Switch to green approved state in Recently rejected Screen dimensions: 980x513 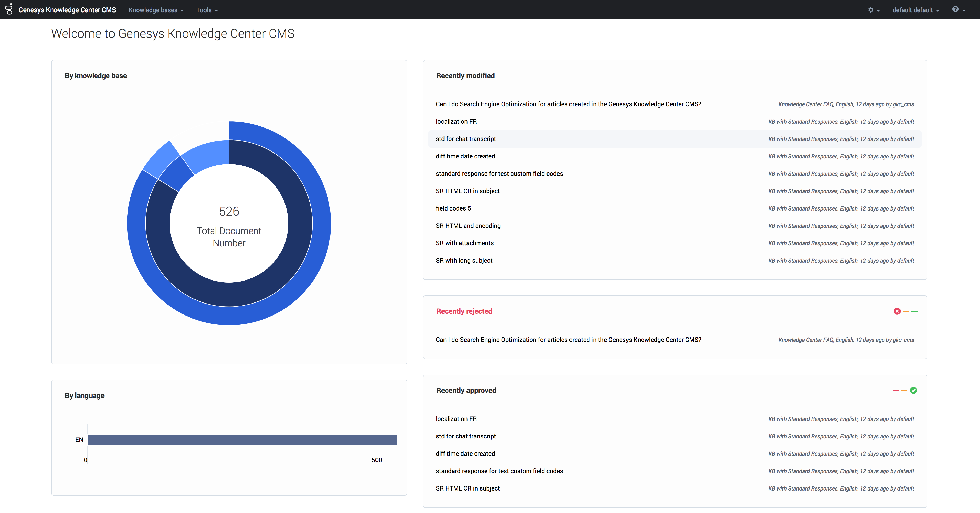(915, 311)
